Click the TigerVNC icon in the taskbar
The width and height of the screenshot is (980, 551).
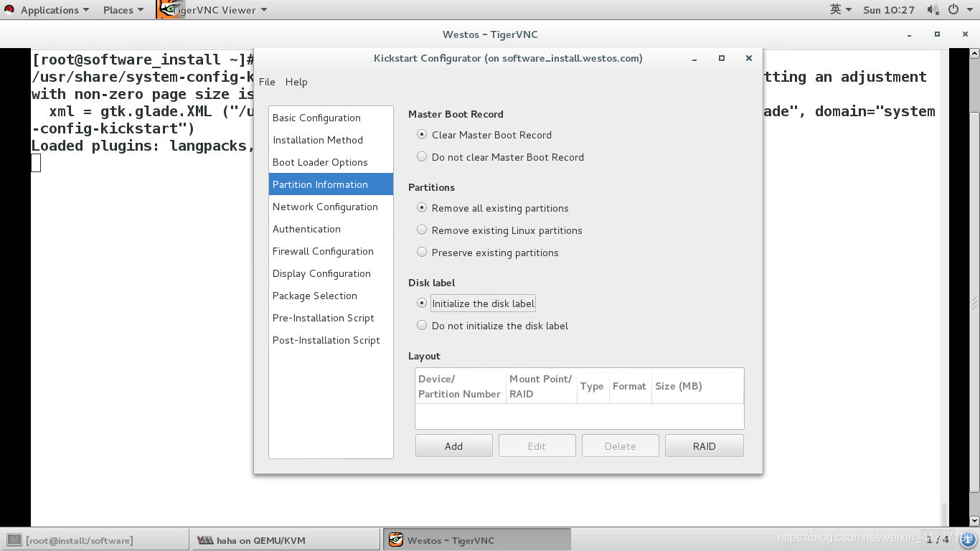[x=395, y=540]
